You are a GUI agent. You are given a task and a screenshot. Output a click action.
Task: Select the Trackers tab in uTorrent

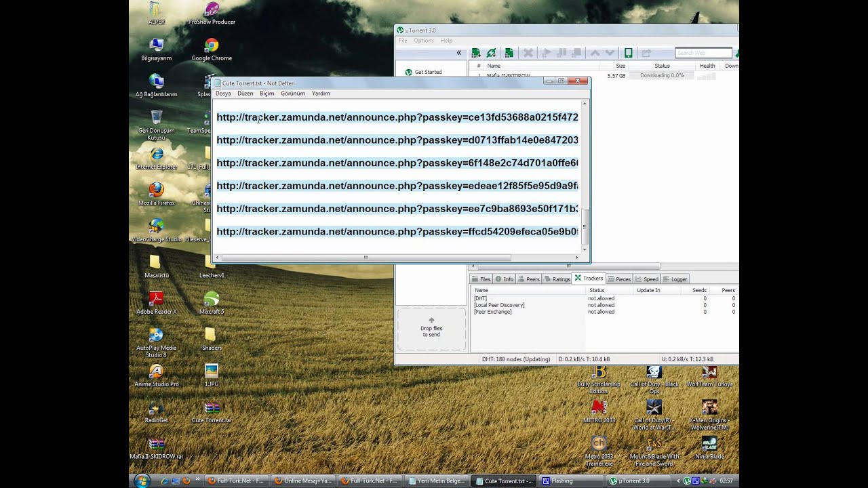[x=589, y=279]
